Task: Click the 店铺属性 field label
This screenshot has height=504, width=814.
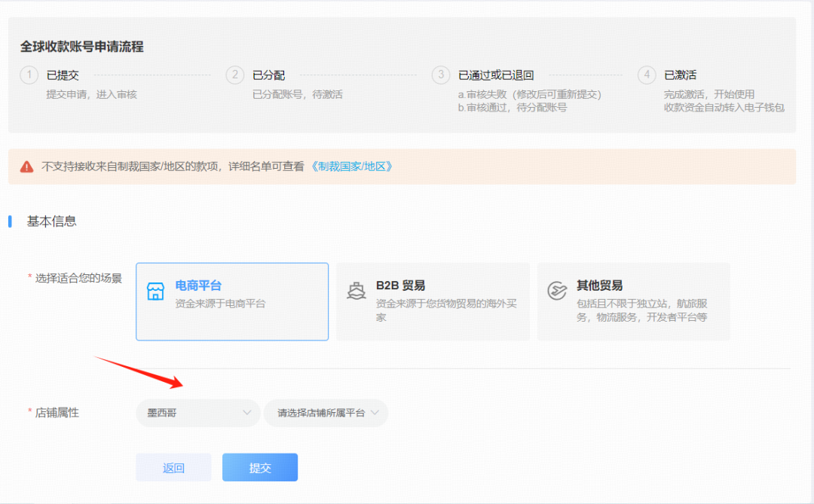Action: click(x=57, y=413)
